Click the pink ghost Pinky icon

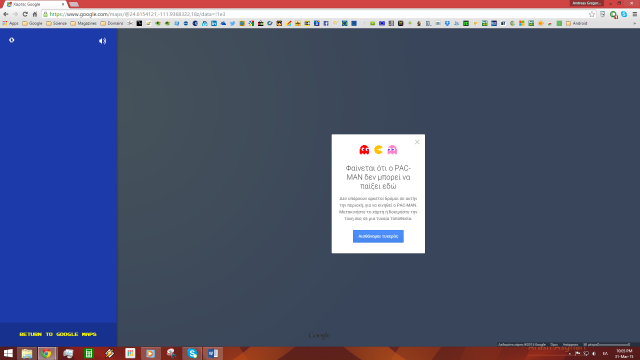pyautogui.click(x=392, y=150)
